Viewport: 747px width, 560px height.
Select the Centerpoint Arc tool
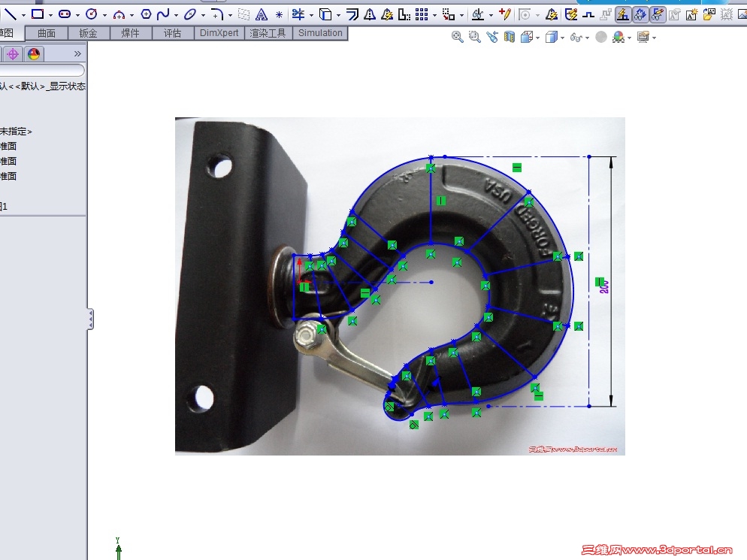point(119,15)
